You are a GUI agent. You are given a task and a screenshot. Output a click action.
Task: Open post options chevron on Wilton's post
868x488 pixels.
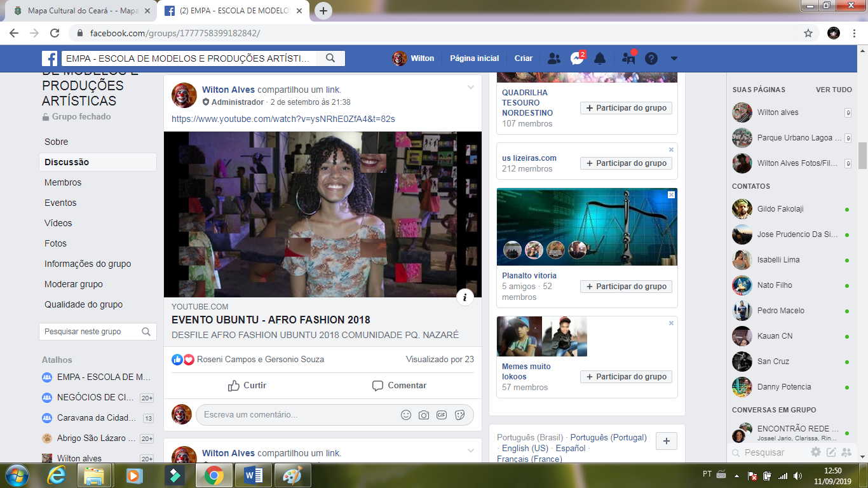[470, 88]
